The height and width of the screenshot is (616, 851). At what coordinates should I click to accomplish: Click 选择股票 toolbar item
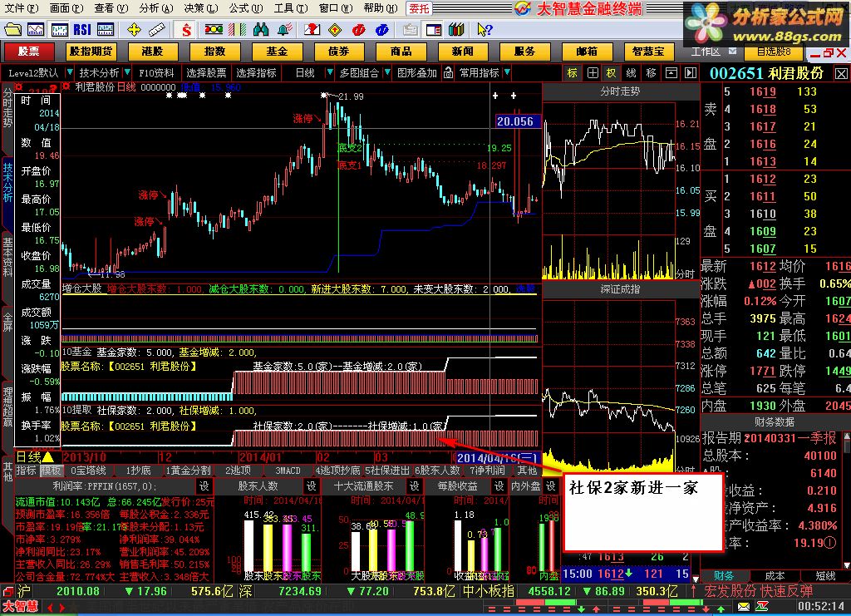pyautogui.click(x=206, y=72)
